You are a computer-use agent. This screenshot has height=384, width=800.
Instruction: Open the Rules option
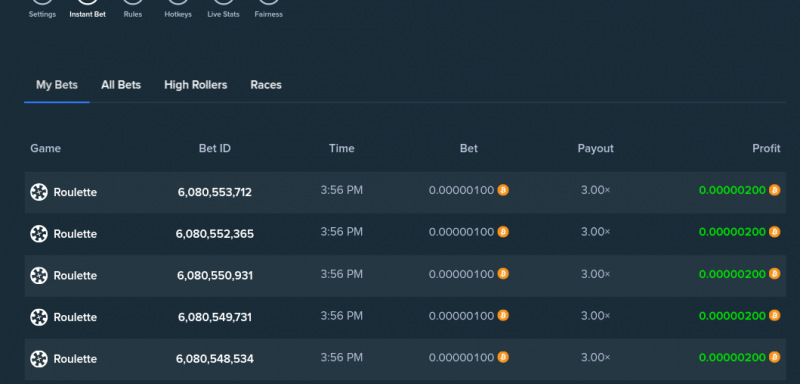[133, 10]
